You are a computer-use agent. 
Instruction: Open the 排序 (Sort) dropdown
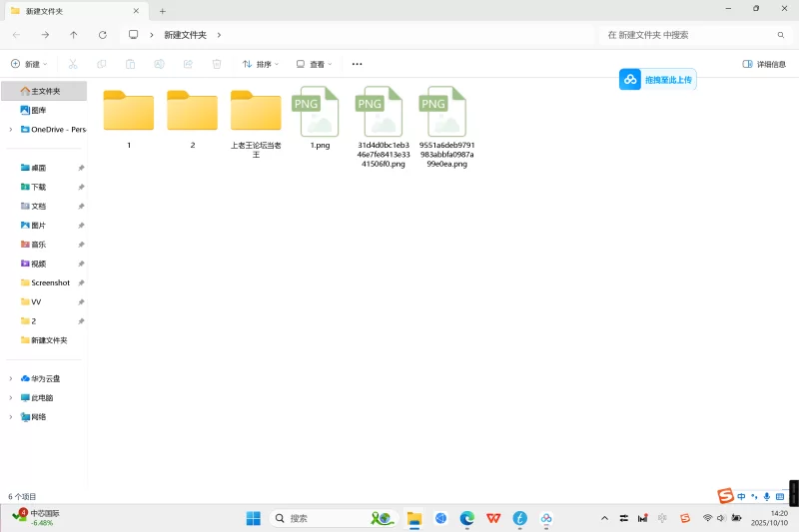tap(261, 64)
